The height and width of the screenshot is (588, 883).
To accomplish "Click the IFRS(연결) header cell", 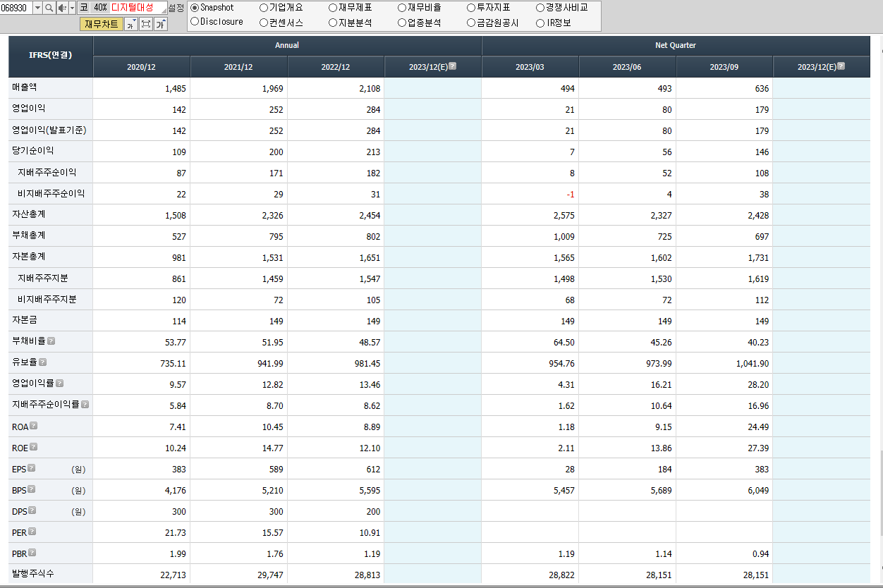I will (x=50, y=56).
